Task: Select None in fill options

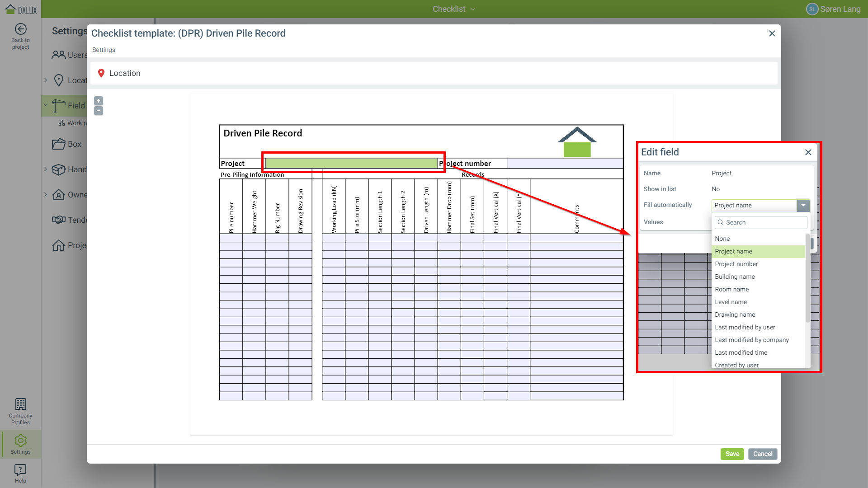Action: coord(722,239)
